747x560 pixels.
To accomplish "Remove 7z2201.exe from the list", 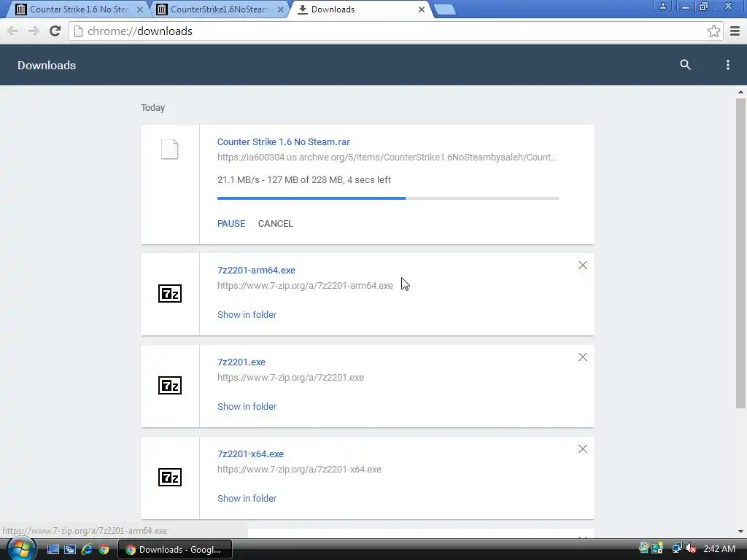I will pyautogui.click(x=582, y=357).
